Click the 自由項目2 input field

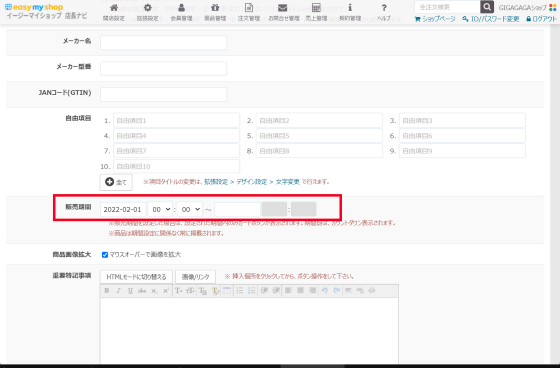click(319, 120)
